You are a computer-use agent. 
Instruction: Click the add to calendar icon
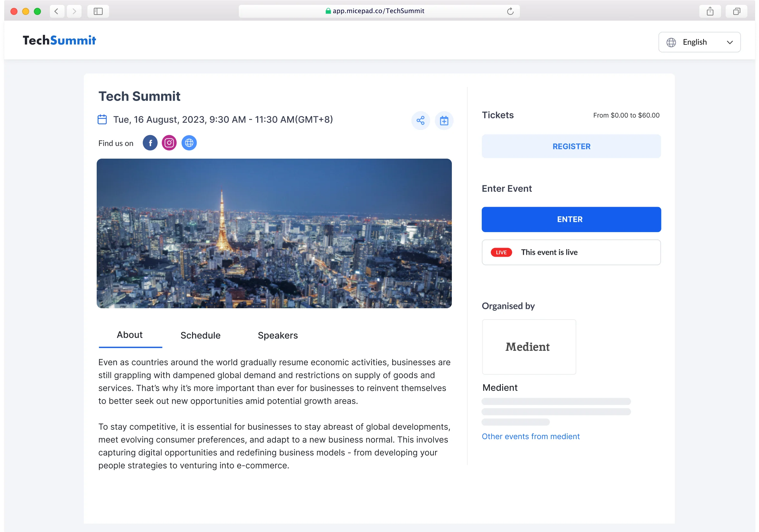coord(443,120)
